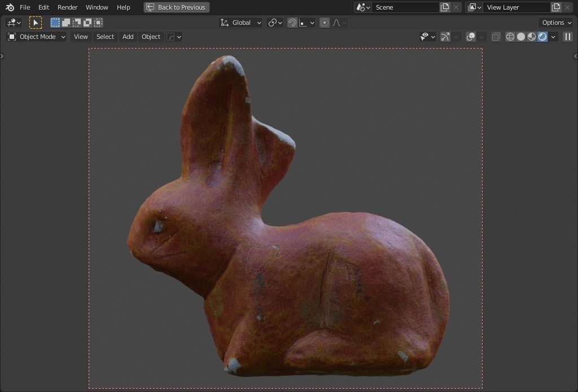
Task: Select the Select Box tool icon
Action: [36, 23]
